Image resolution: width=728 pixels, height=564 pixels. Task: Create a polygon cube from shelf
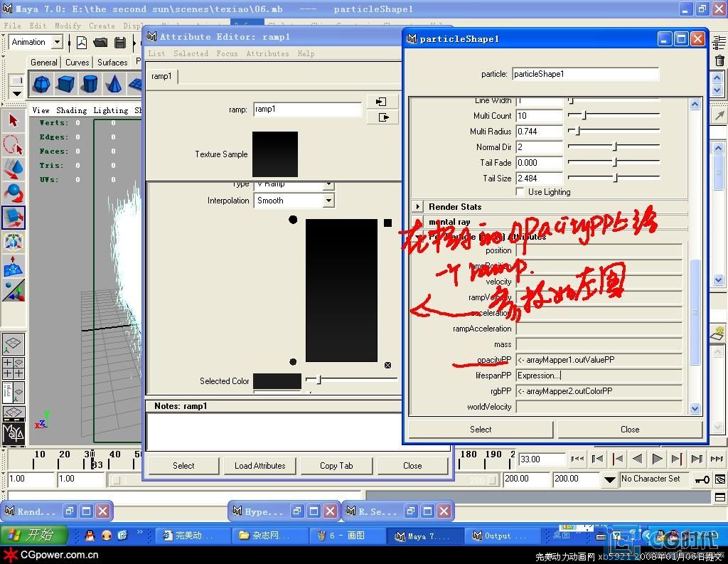click(x=66, y=84)
